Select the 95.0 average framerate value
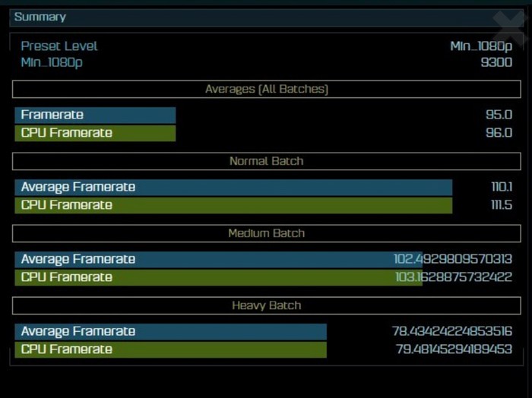This screenshot has width=532, height=398. (x=499, y=115)
